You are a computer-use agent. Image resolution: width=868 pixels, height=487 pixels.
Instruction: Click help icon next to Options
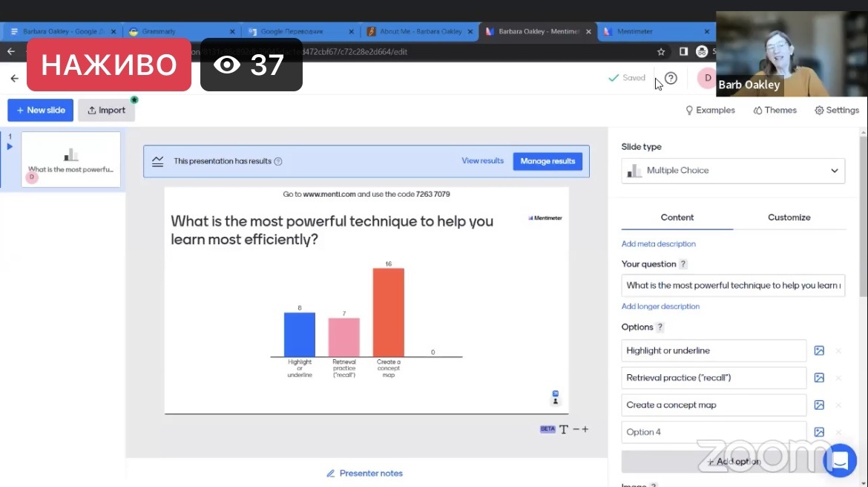click(x=660, y=327)
